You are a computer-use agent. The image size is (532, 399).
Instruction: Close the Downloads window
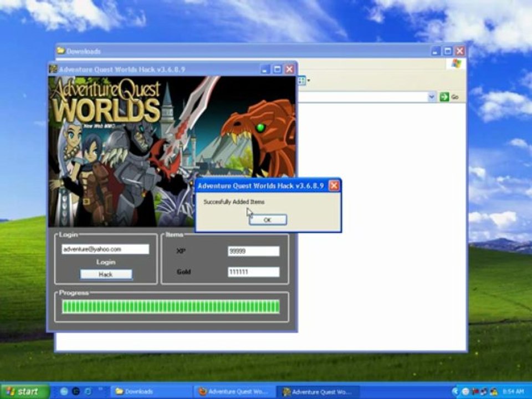coord(460,51)
